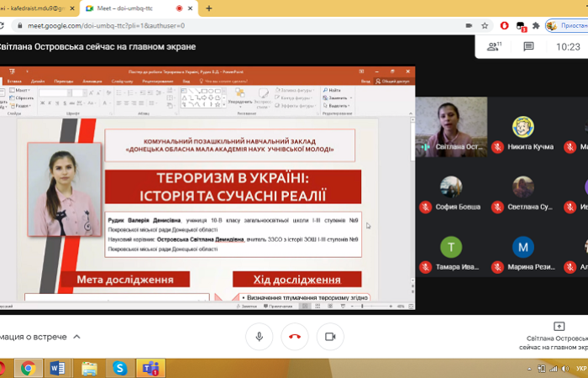Click the present screen icon
This screenshot has height=378, width=588.
(559, 326)
